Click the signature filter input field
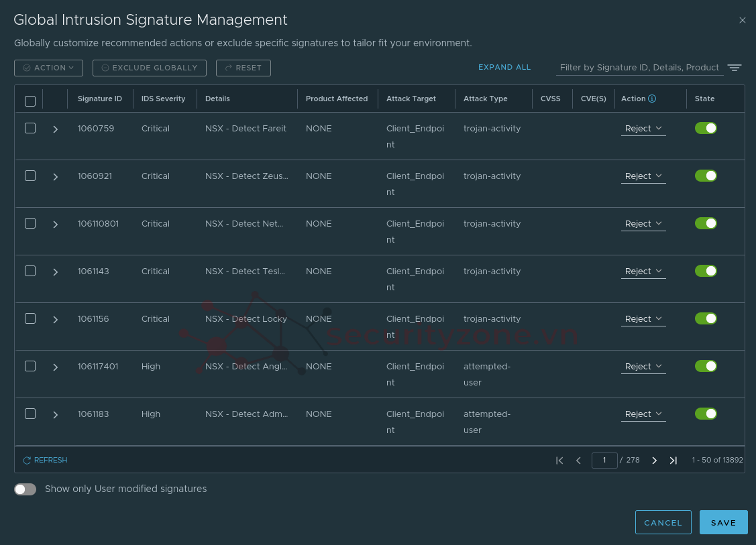Image resolution: width=756 pixels, height=545 pixels. click(639, 68)
